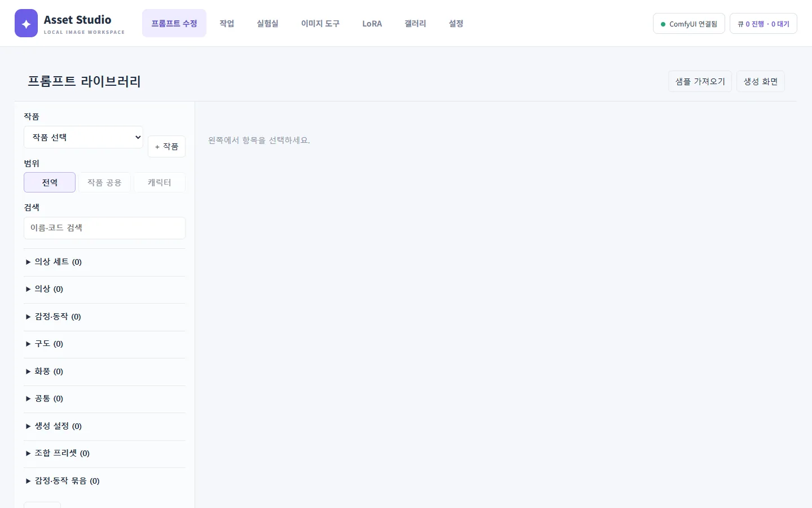Image resolution: width=812 pixels, height=508 pixels.
Task: Expand the 구도 (0) section
Action: (x=104, y=344)
